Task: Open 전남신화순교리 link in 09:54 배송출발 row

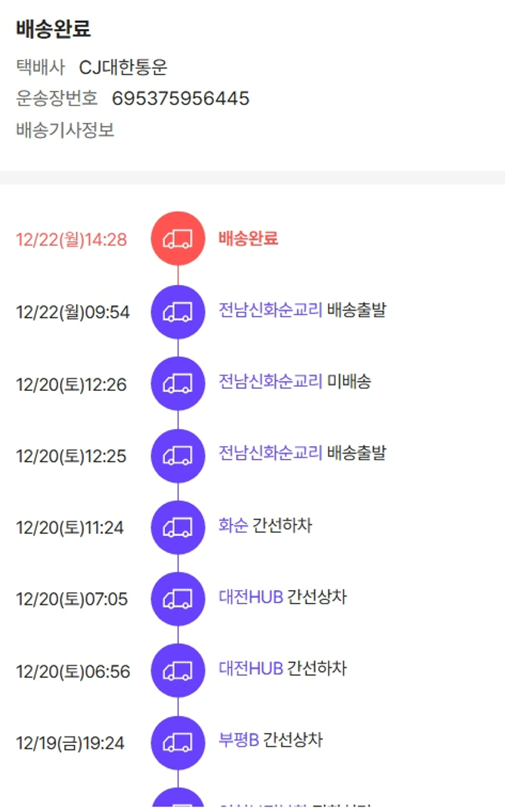Action: coord(271,310)
